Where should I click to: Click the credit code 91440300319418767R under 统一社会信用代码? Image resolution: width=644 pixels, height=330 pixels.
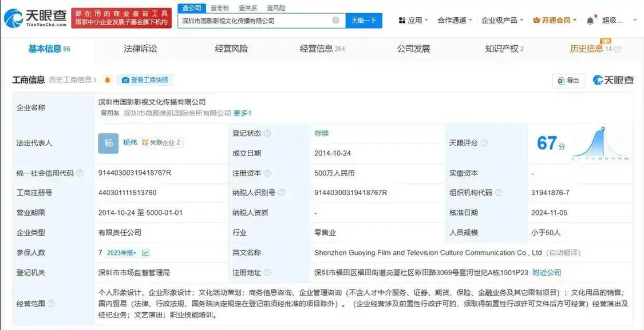pyautogui.click(x=135, y=173)
